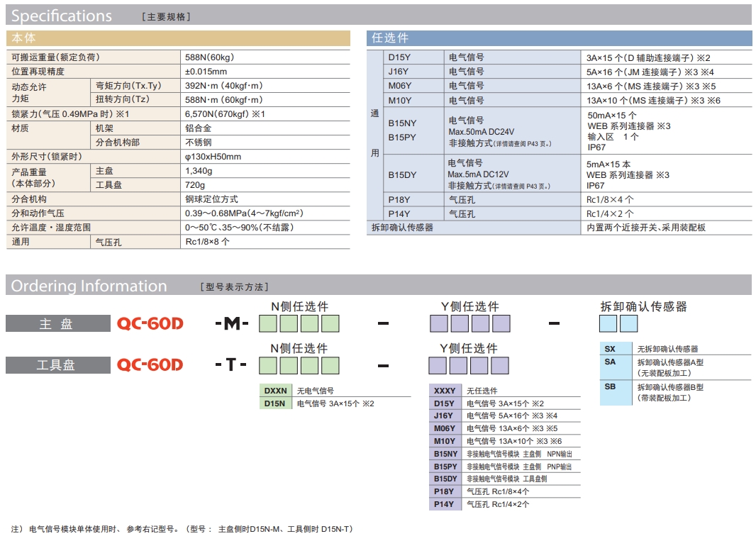Viewport: 756px width, 541px height.
Task: Select the "钢球定位方式" mechanism value
Action: [211, 199]
